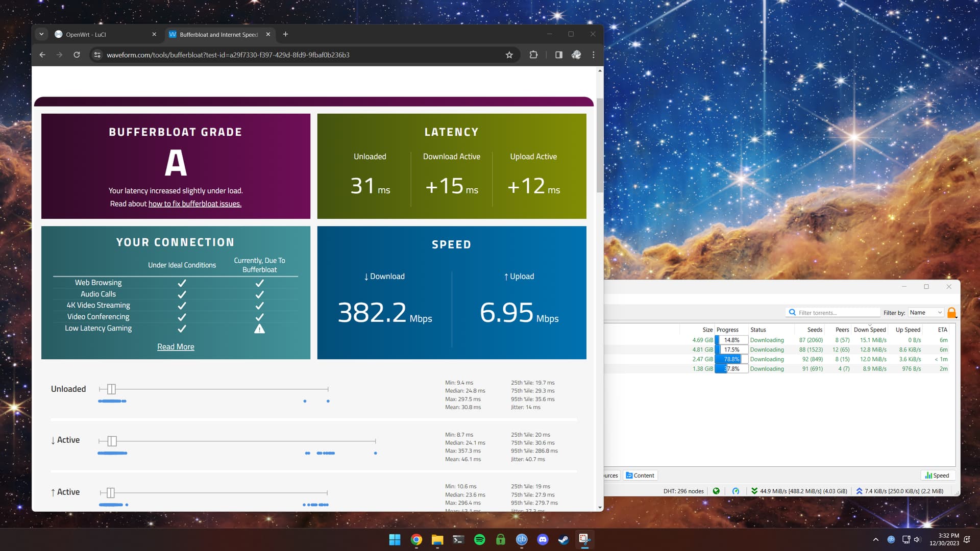Sort torrents by Seeds column
This screenshot has width=980, height=551.
click(815, 330)
